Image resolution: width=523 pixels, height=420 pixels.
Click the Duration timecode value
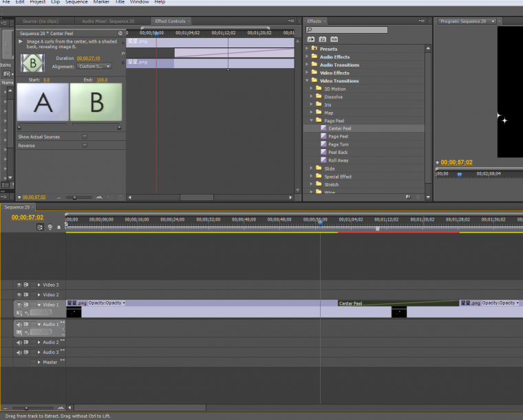coord(88,58)
